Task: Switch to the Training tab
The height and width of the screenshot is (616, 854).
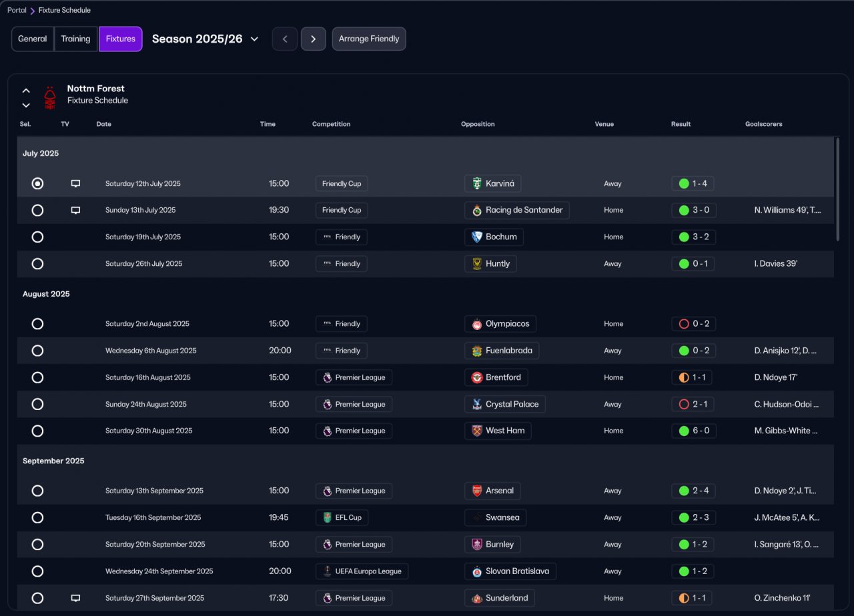Action: point(75,39)
